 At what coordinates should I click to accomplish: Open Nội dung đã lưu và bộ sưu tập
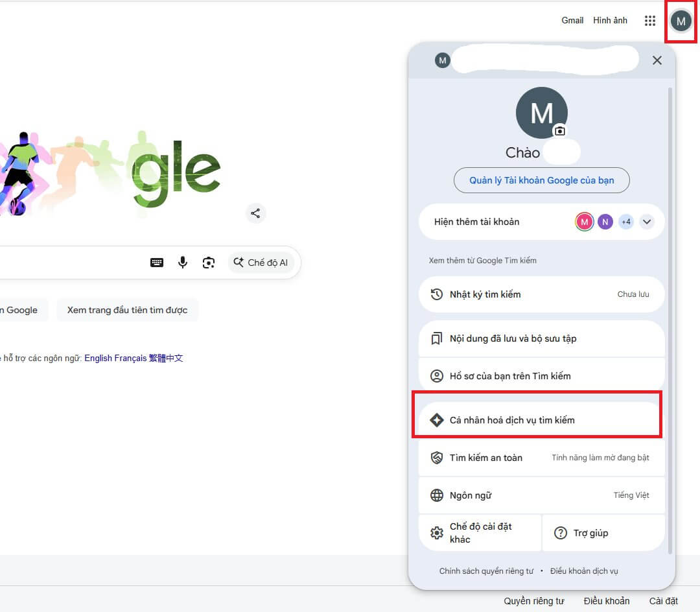point(541,338)
